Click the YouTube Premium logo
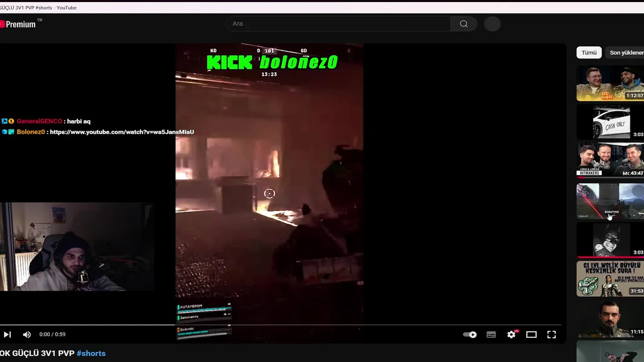 [x=19, y=24]
